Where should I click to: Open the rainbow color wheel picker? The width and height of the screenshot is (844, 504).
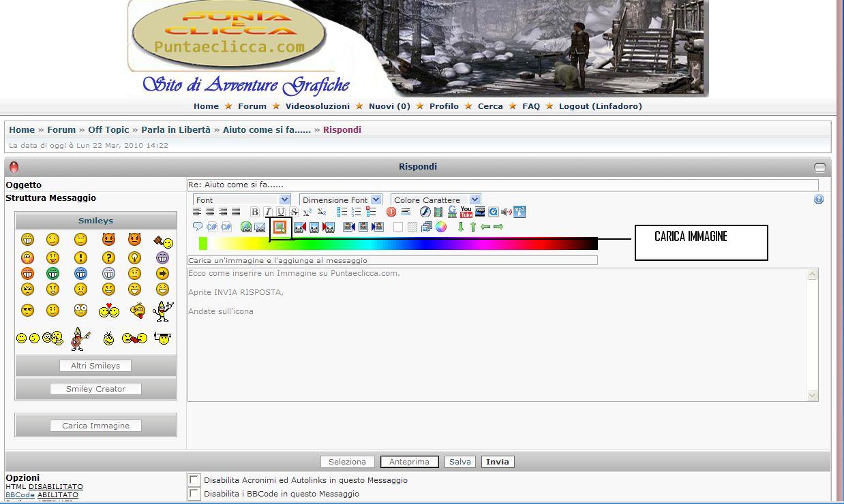[441, 227]
